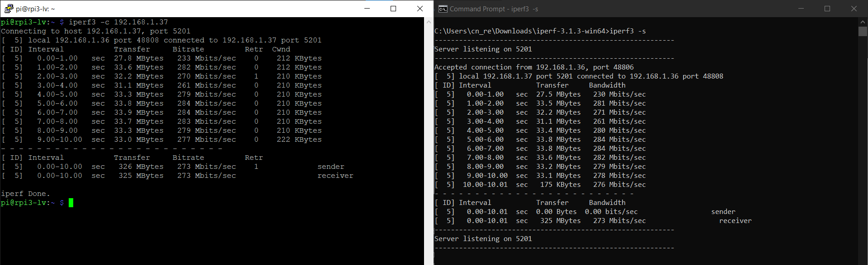Click the '326 MBytes' sender total in PuTTY
The height and width of the screenshot is (265, 868).
tap(141, 167)
